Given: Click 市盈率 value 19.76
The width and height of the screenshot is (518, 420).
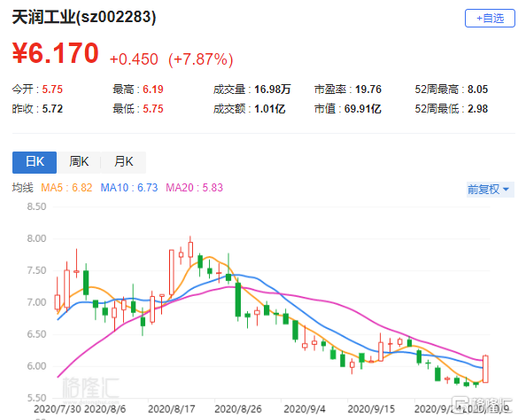Looking at the screenshot, I should [x=368, y=89].
